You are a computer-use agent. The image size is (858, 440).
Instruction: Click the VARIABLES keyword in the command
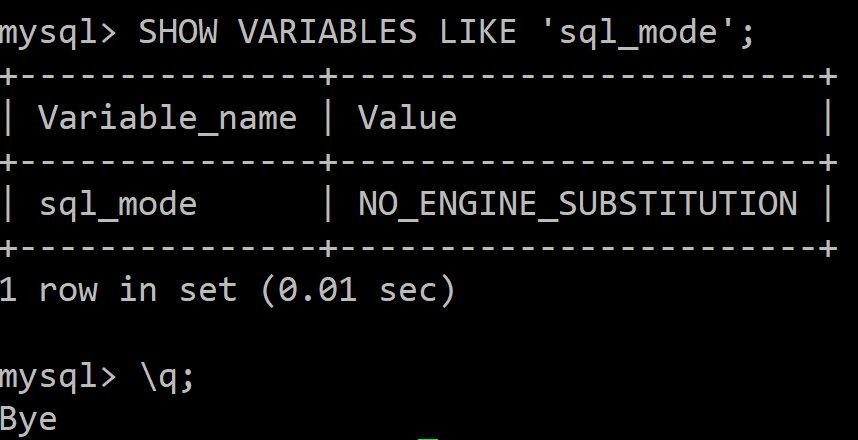click(x=328, y=32)
